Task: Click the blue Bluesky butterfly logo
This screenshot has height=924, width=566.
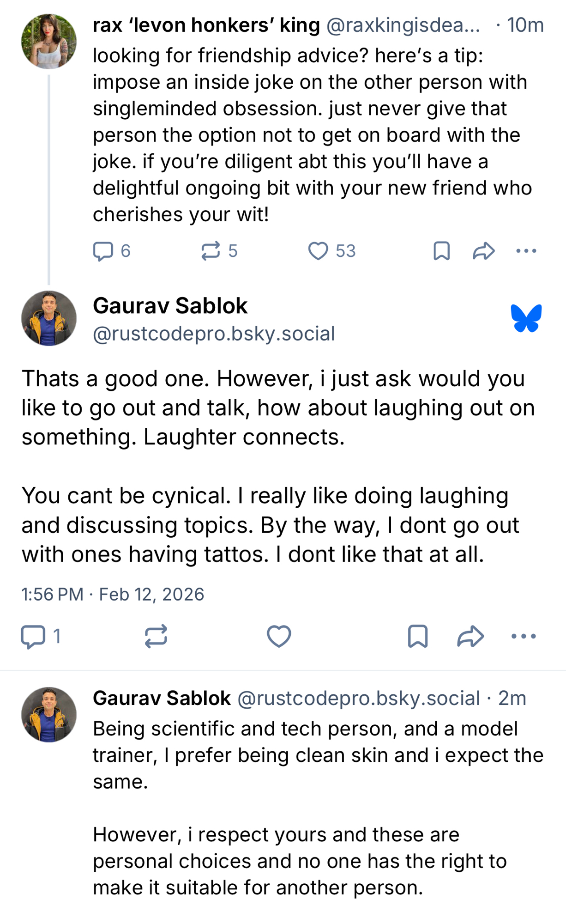Action: click(526, 318)
